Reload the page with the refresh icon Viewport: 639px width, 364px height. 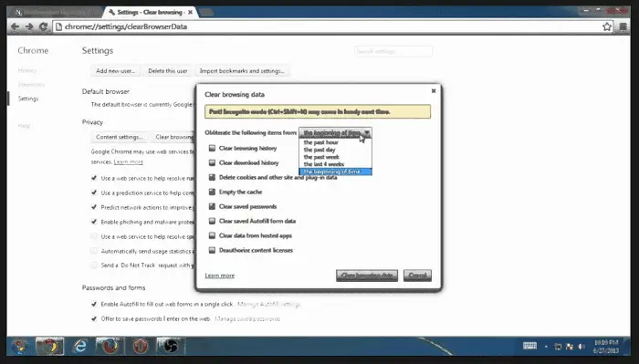(x=43, y=26)
